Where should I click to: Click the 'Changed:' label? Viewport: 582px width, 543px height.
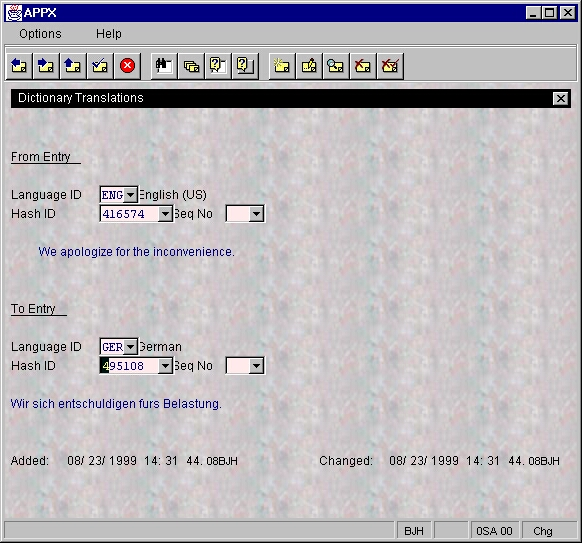pyautogui.click(x=346, y=461)
